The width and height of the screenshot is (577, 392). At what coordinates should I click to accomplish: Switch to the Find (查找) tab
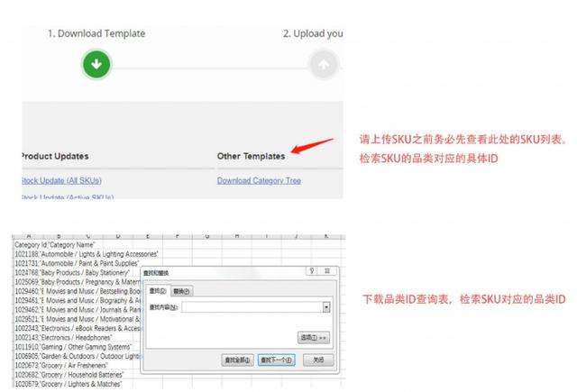(x=158, y=291)
